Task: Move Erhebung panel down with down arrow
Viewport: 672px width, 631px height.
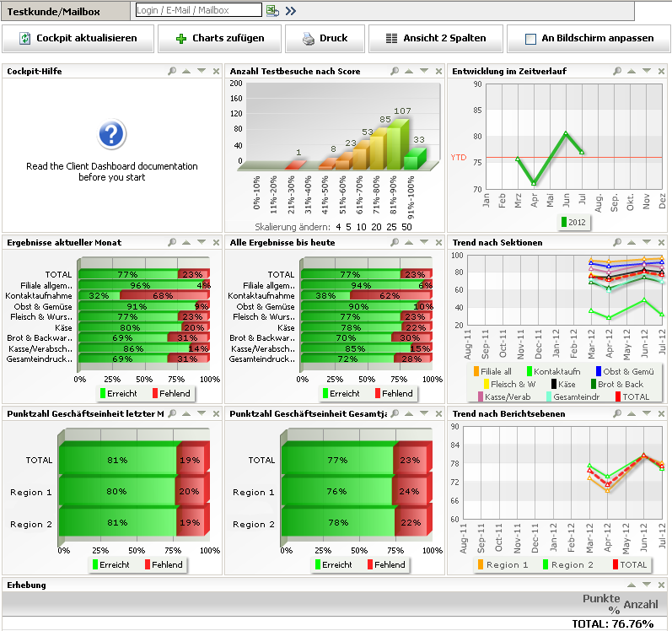Action: 647,585
